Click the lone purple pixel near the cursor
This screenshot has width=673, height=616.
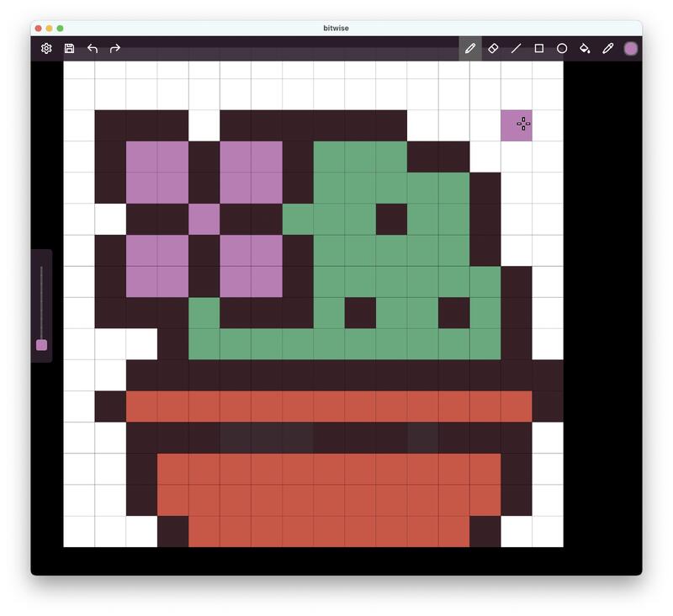[516, 125]
